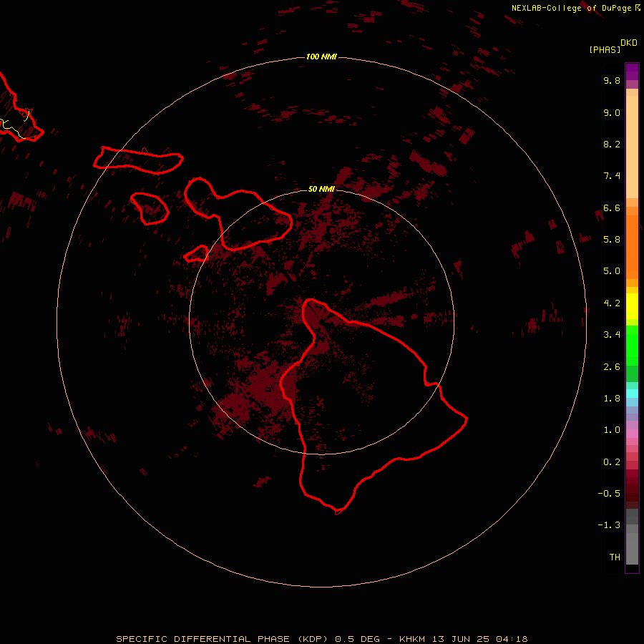The width and height of the screenshot is (644, 644).
Task: Select the 3.4 legend value
Action: (x=612, y=335)
